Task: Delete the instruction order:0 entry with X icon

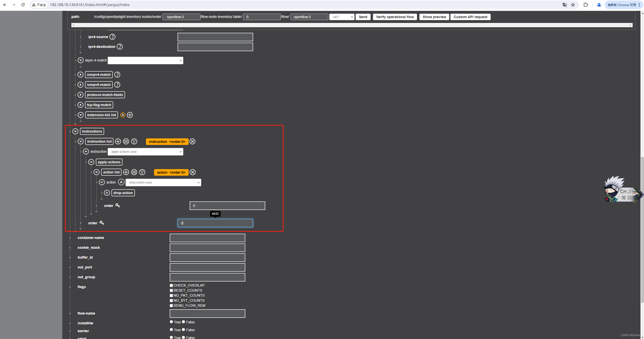Action: [x=192, y=141]
